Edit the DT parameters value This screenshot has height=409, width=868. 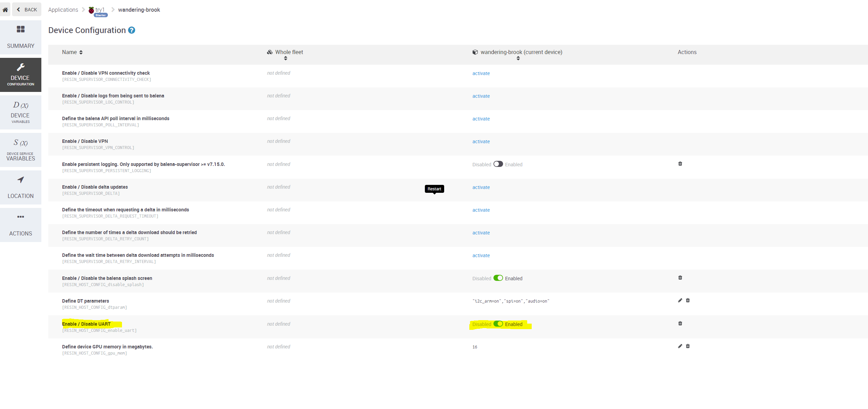point(680,301)
